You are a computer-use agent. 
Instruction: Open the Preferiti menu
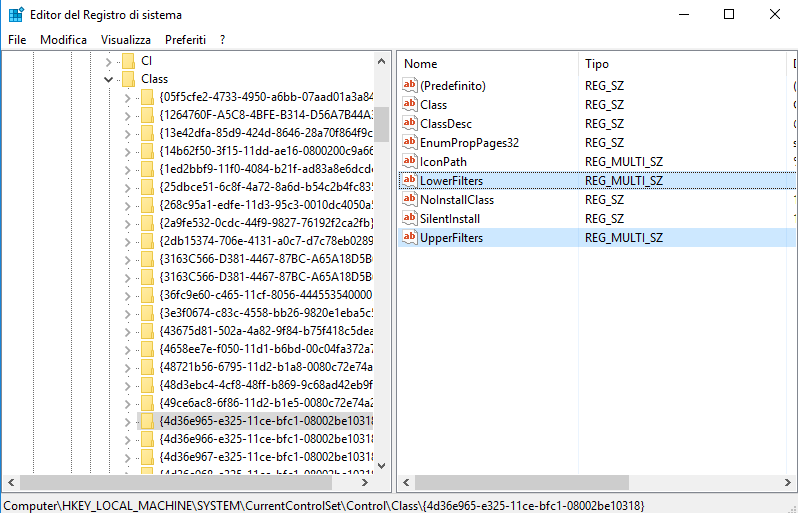pyautogui.click(x=185, y=40)
